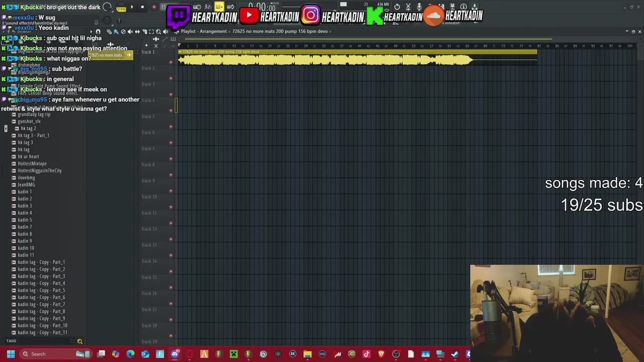644x362 pixels.
Task: Mute Track 10 using its dot switch
Action: pos(171,207)
